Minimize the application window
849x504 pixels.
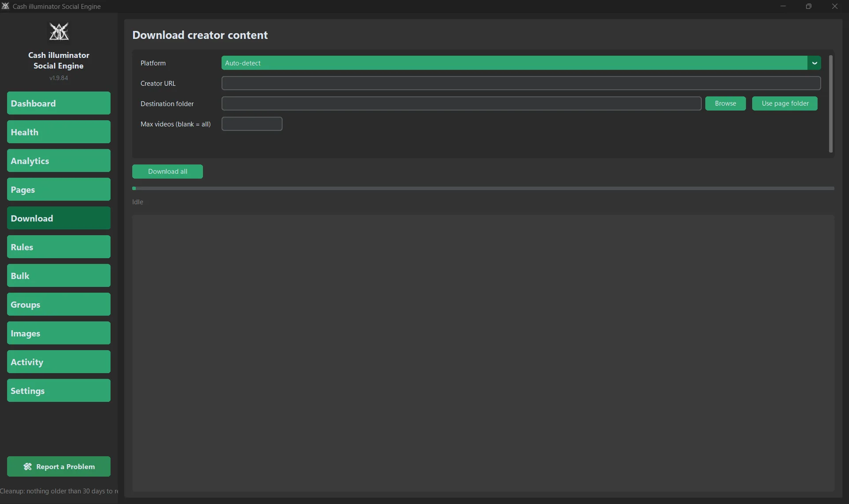point(783,6)
